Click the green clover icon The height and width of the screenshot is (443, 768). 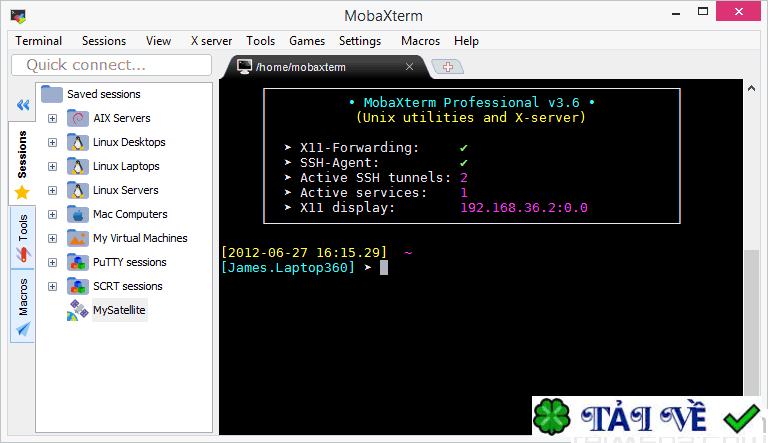coord(552,417)
